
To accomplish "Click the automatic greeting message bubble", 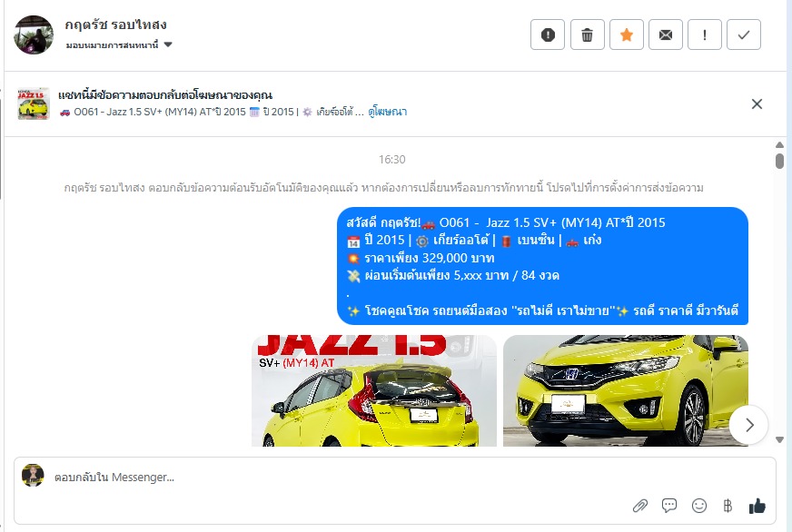I will coord(542,266).
